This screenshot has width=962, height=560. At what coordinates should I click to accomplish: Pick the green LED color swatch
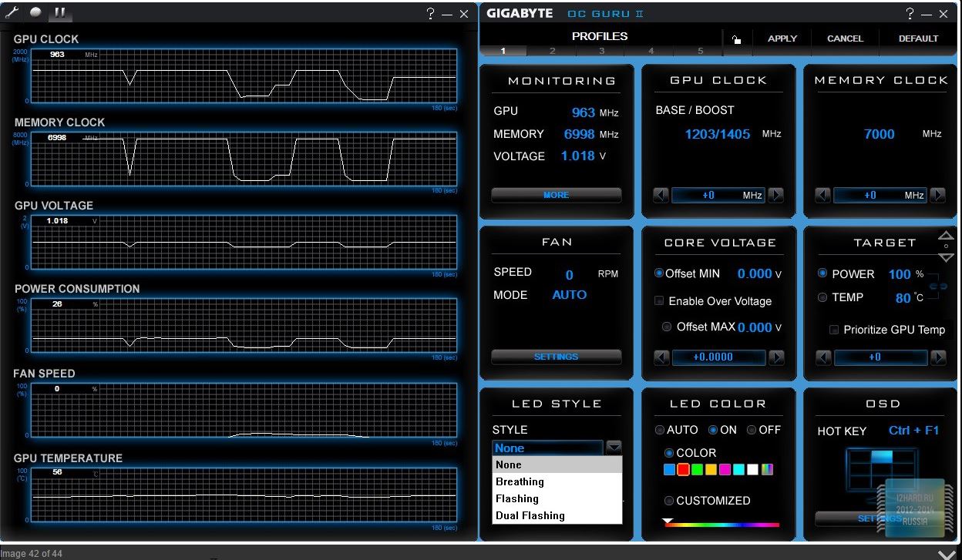(697, 469)
